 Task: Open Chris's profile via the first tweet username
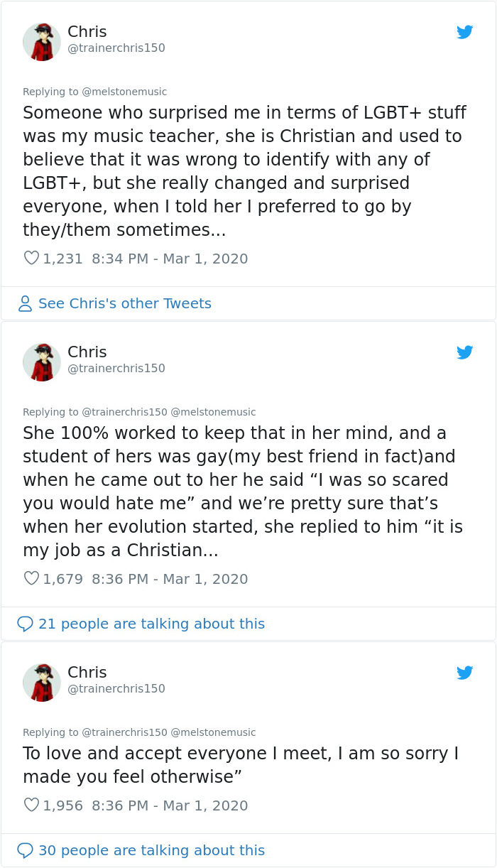(87, 31)
